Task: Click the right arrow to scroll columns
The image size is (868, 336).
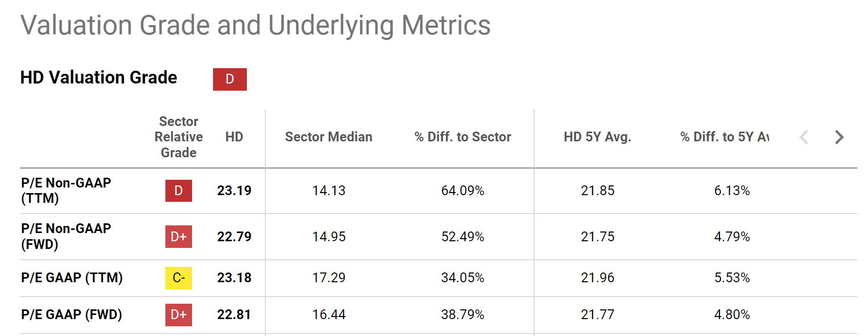Action: coord(839,137)
